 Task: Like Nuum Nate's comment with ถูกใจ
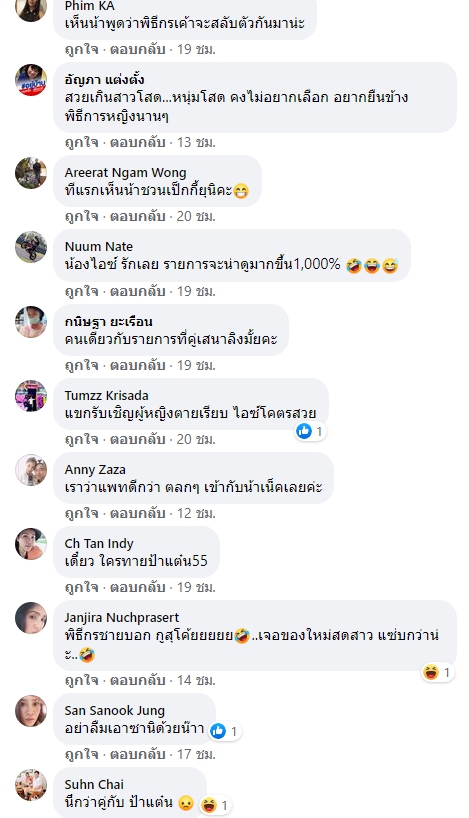pos(81,291)
